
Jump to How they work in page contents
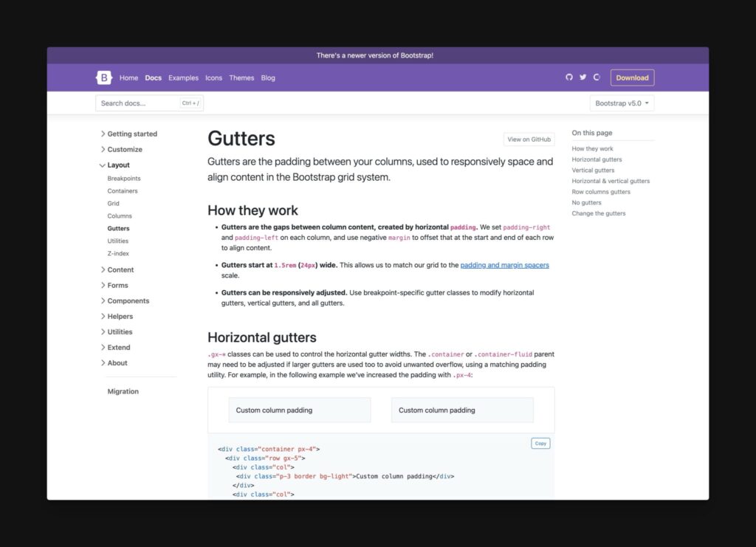click(x=592, y=149)
